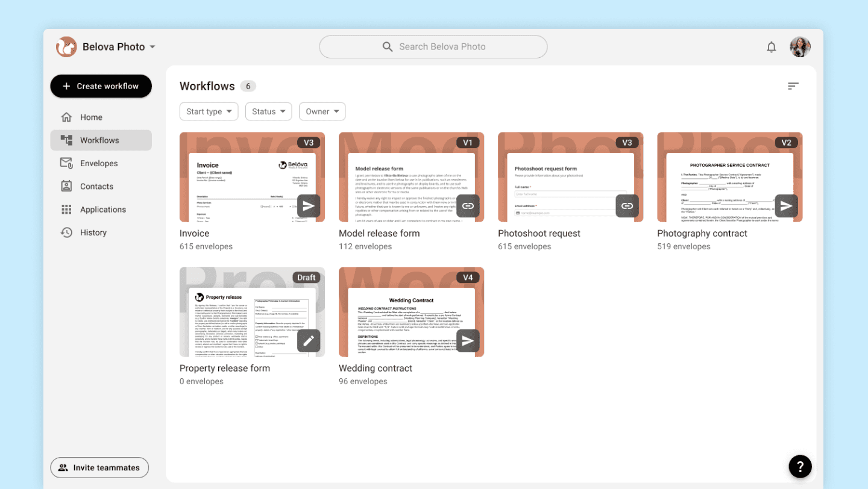868x489 pixels.
Task: Open Applications in the sidebar
Action: click(101, 210)
